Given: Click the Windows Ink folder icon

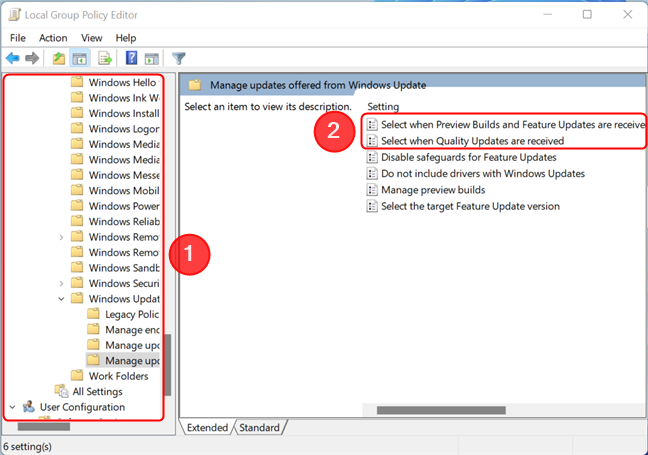Looking at the screenshot, I should click(x=77, y=97).
